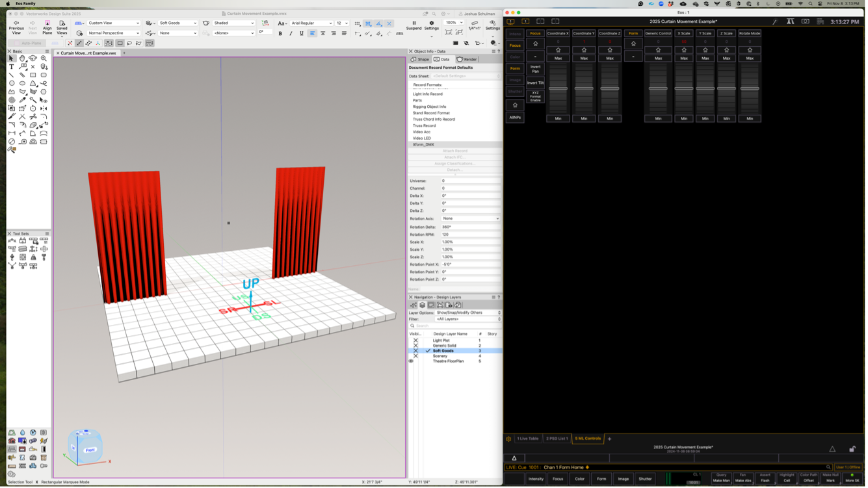868x488 pixels.
Task: Open the Rotation Axis dropdown
Action: point(470,218)
